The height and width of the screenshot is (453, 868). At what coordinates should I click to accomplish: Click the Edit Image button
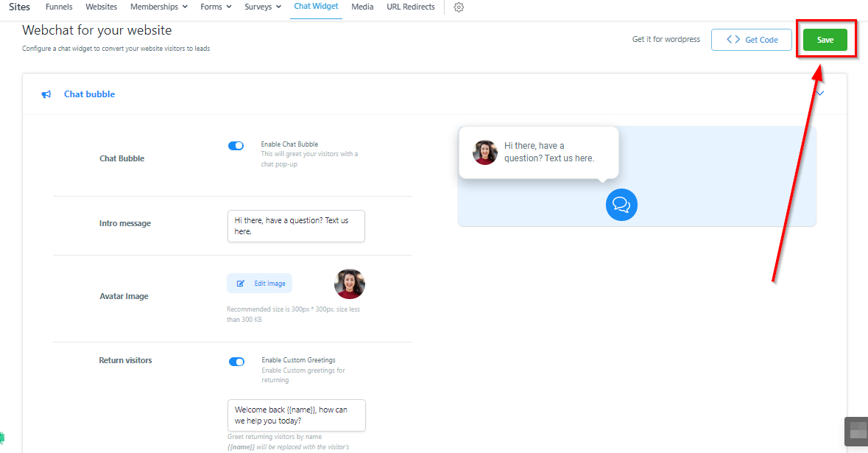(x=260, y=284)
